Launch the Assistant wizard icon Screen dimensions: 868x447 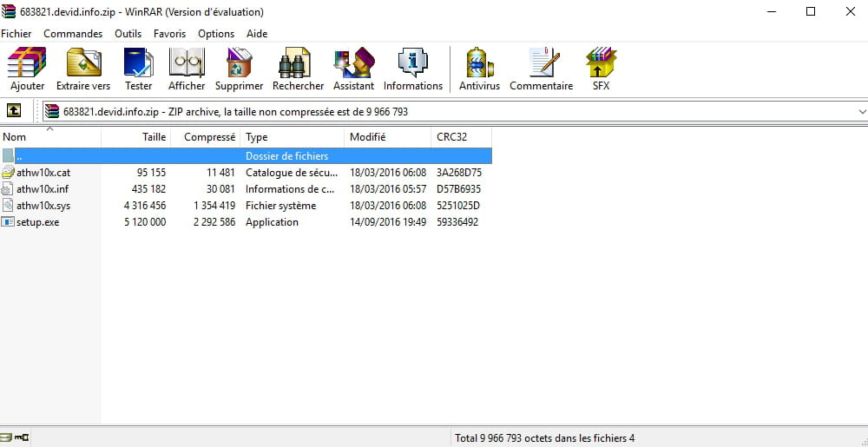click(354, 62)
